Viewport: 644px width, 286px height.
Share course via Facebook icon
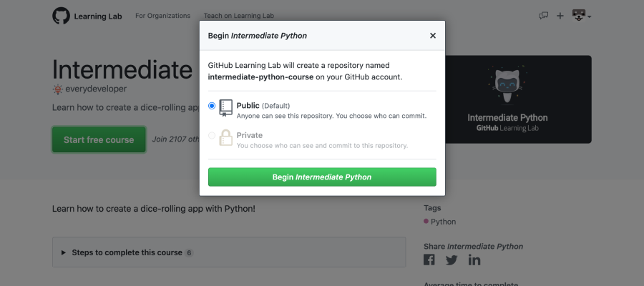click(x=429, y=260)
